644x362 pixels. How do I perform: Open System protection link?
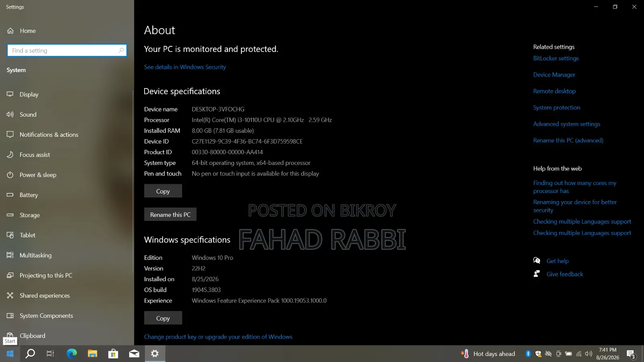pyautogui.click(x=557, y=108)
